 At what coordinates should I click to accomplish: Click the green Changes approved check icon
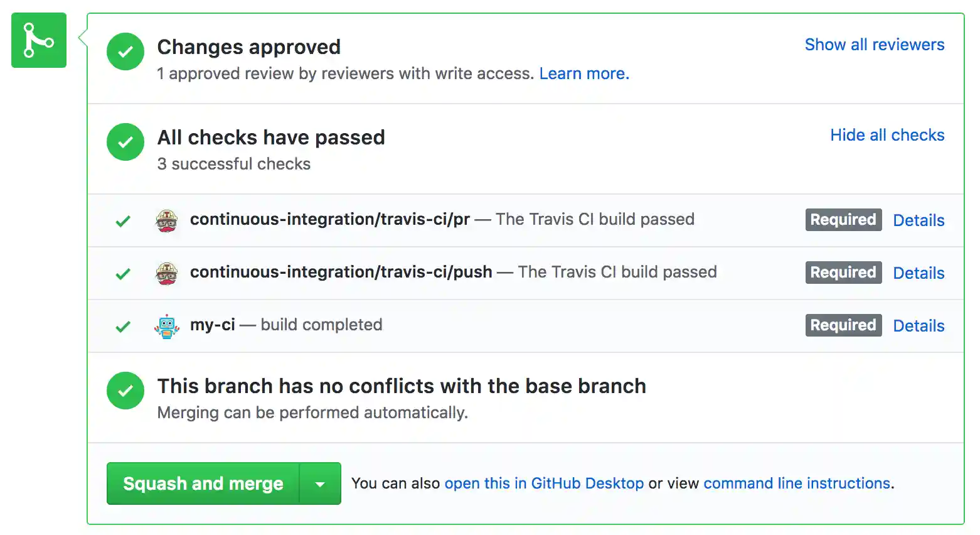point(125,51)
